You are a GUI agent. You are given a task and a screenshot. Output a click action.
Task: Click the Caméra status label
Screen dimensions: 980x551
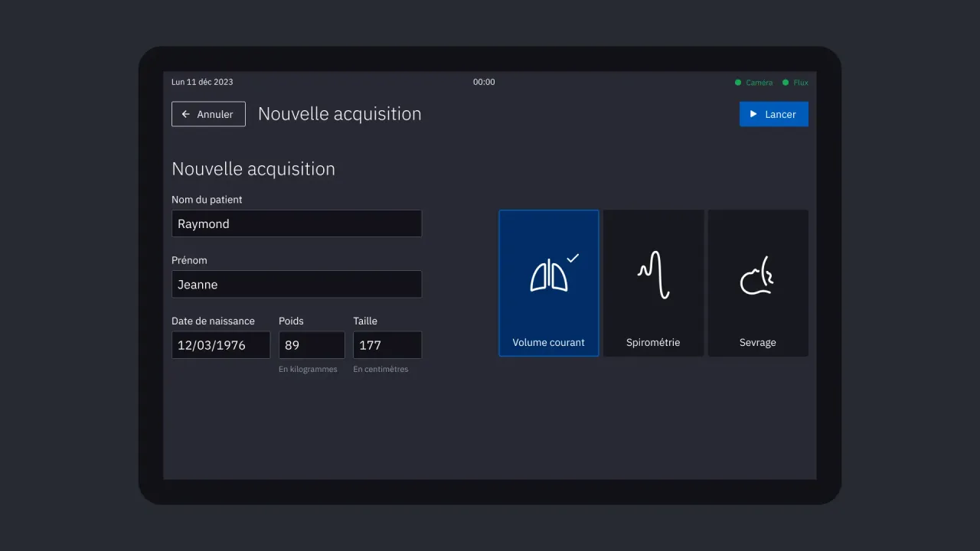click(759, 83)
